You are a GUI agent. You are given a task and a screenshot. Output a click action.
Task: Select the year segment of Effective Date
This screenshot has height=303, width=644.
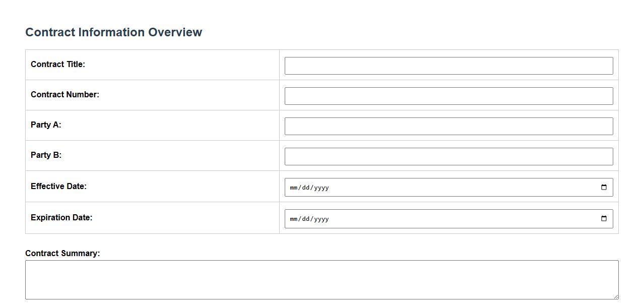coord(321,188)
